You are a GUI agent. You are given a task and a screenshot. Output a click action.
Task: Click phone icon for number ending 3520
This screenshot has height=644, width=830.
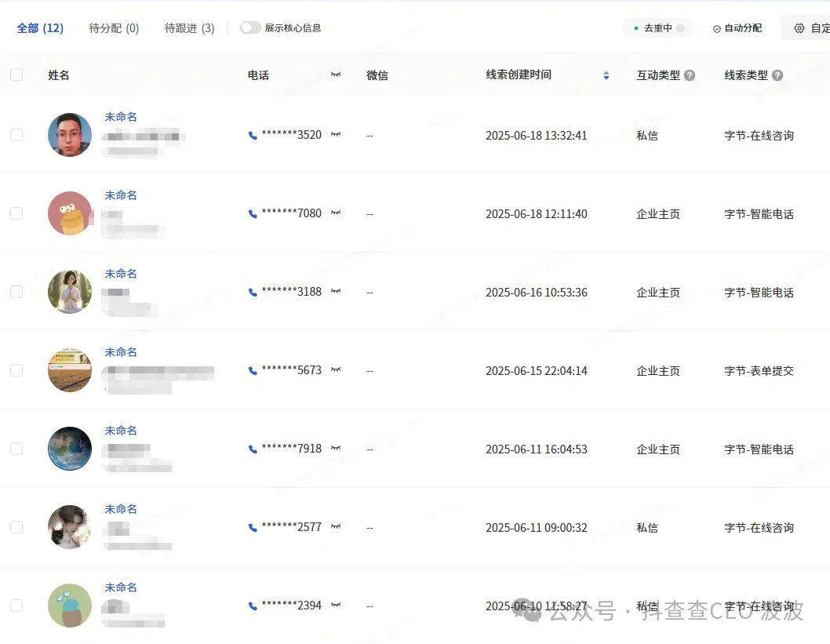253,136
